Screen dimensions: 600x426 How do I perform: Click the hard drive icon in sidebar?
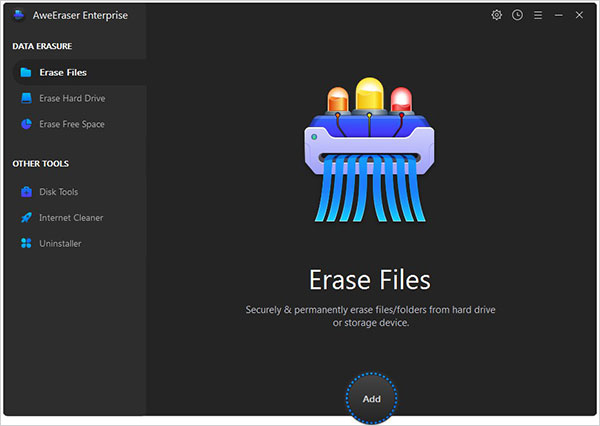point(26,98)
